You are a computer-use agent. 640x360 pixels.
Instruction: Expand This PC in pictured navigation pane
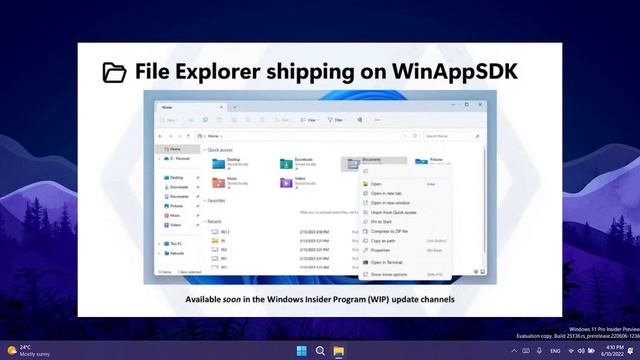[160, 244]
